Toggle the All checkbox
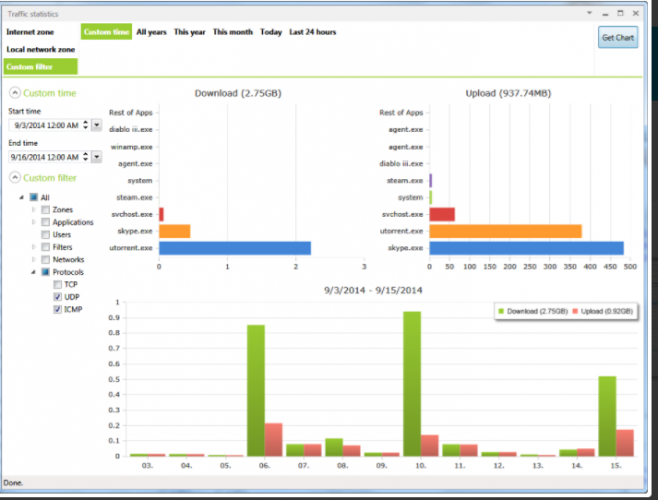The height and width of the screenshot is (500, 658). 34,197
